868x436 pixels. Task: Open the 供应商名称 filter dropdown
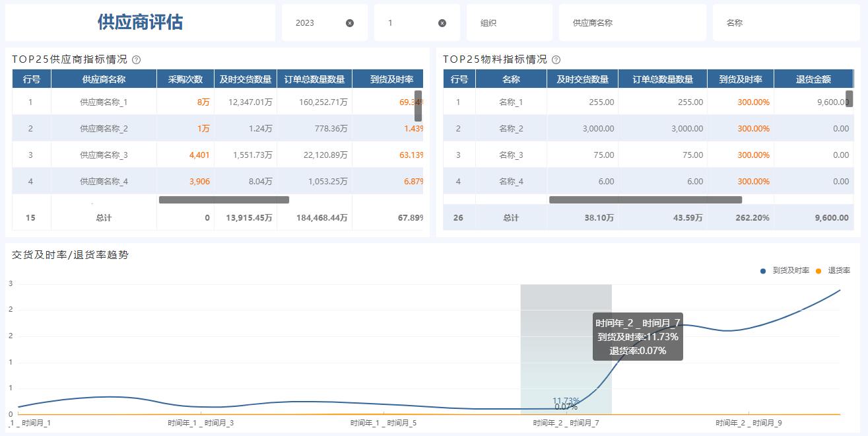tap(632, 23)
